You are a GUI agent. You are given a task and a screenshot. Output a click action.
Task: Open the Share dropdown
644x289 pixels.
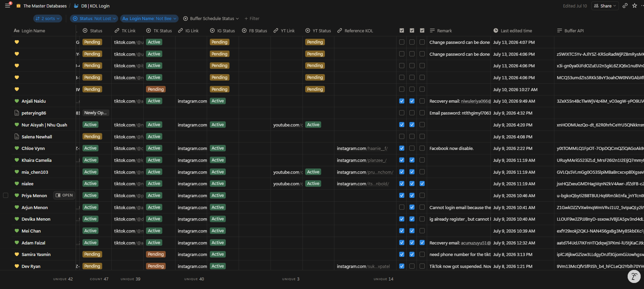pos(605,6)
